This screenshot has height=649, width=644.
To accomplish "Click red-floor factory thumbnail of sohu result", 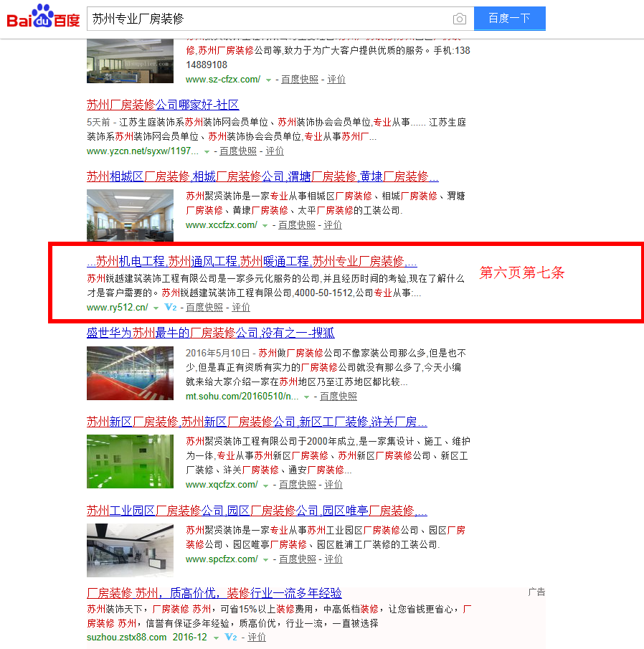I will tap(130, 374).
